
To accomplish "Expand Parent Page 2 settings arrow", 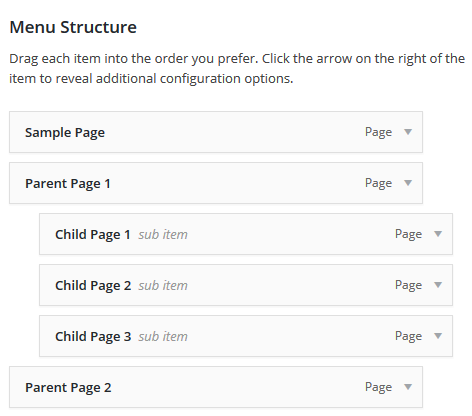I will pyautogui.click(x=408, y=387).
